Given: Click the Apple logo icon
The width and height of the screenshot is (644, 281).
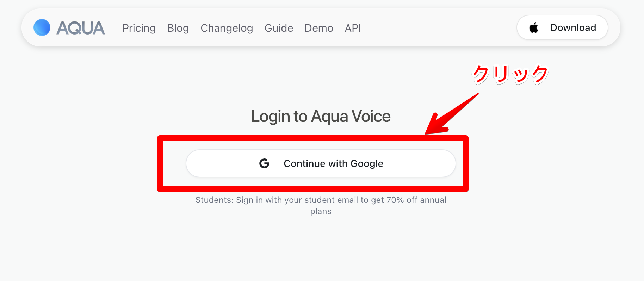Looking at the screenshot, I should [534, 27].
